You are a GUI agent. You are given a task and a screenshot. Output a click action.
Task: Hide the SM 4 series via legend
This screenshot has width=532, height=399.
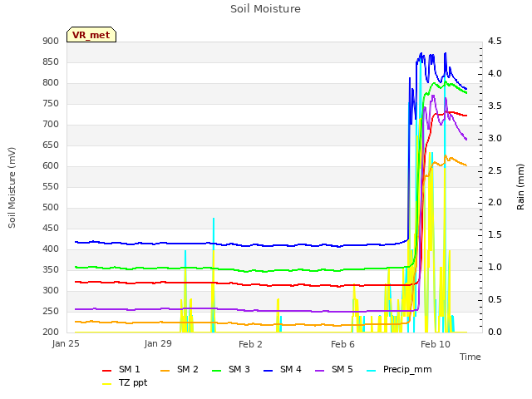click(283, 369)
